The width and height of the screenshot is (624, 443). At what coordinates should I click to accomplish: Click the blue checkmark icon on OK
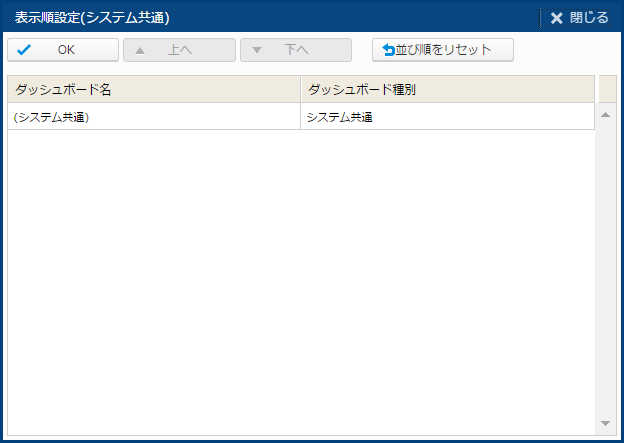pos(24,50)
